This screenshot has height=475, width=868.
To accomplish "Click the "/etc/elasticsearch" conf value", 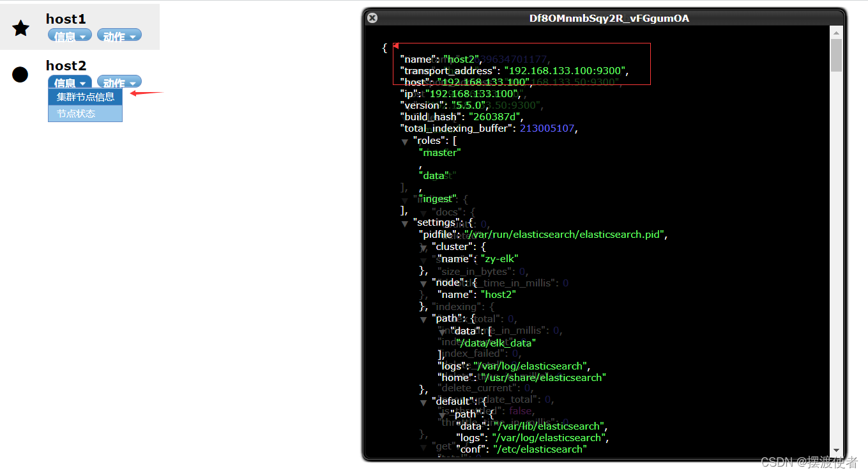I will coord(540,449).
